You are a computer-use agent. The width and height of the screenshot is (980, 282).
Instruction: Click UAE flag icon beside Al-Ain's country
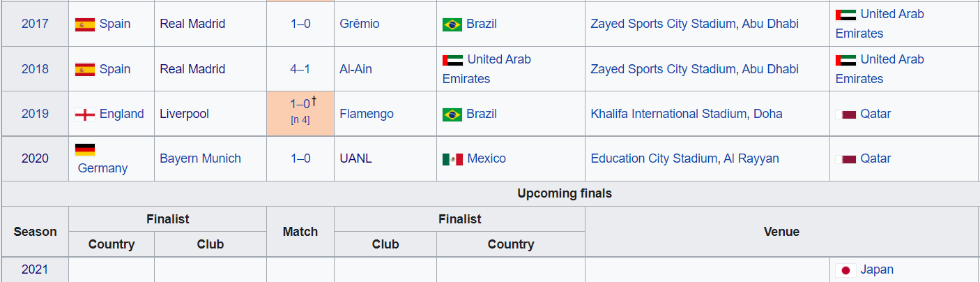point(452,60)
